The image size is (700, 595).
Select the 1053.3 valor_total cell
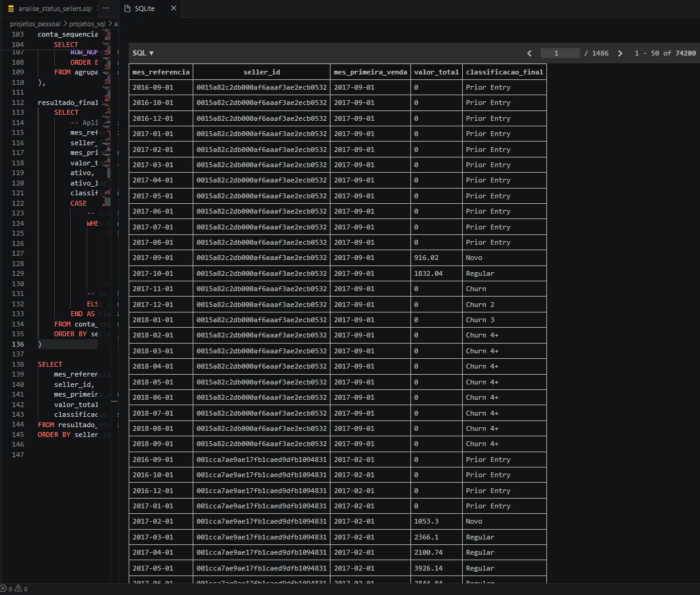[x=436, y=521]
